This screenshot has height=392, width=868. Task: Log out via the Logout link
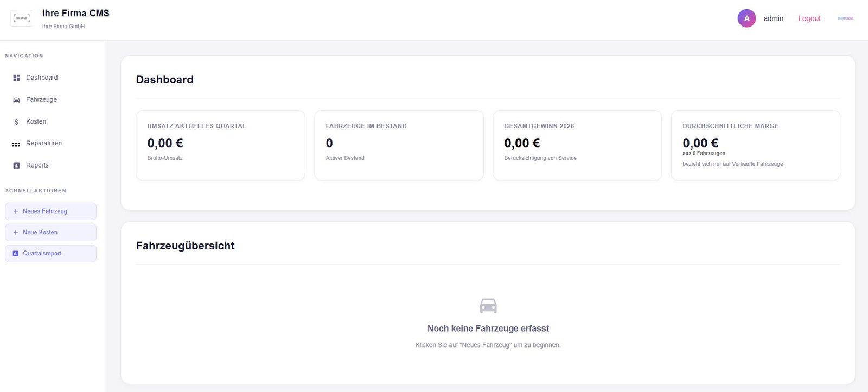pos(809,18)
